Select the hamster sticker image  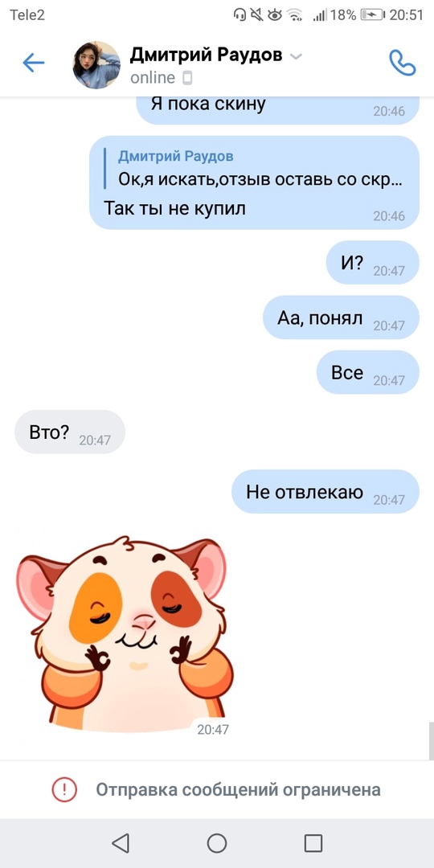click(123, 633)
